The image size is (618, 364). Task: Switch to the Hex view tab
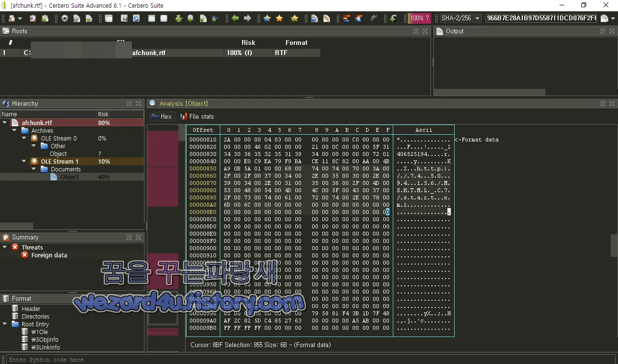coord(161,116)
